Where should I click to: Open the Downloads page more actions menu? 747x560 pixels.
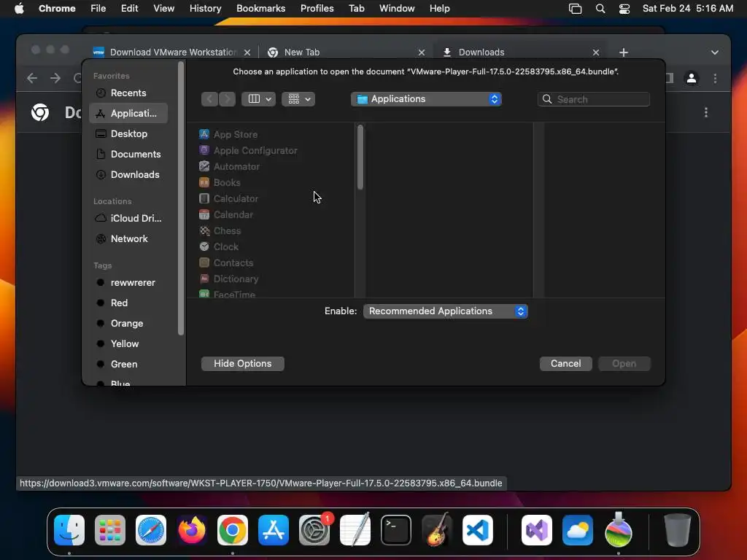point(706,112)
